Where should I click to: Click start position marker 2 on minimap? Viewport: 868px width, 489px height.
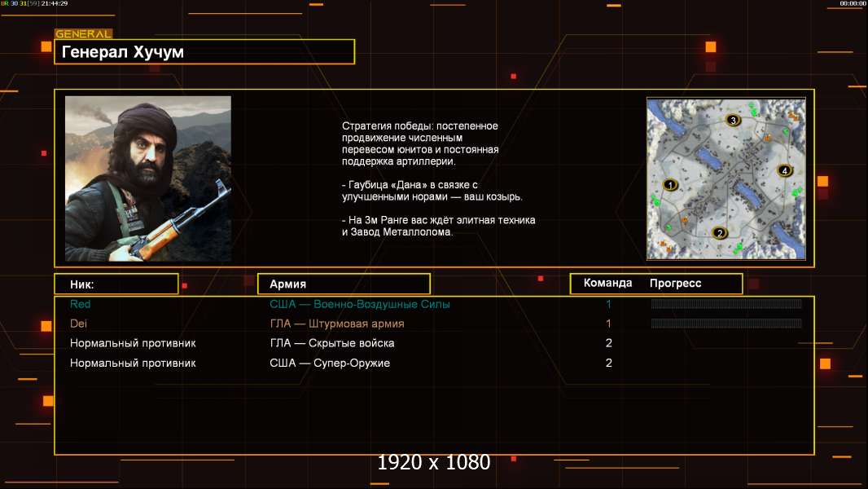tap(720, 232)
